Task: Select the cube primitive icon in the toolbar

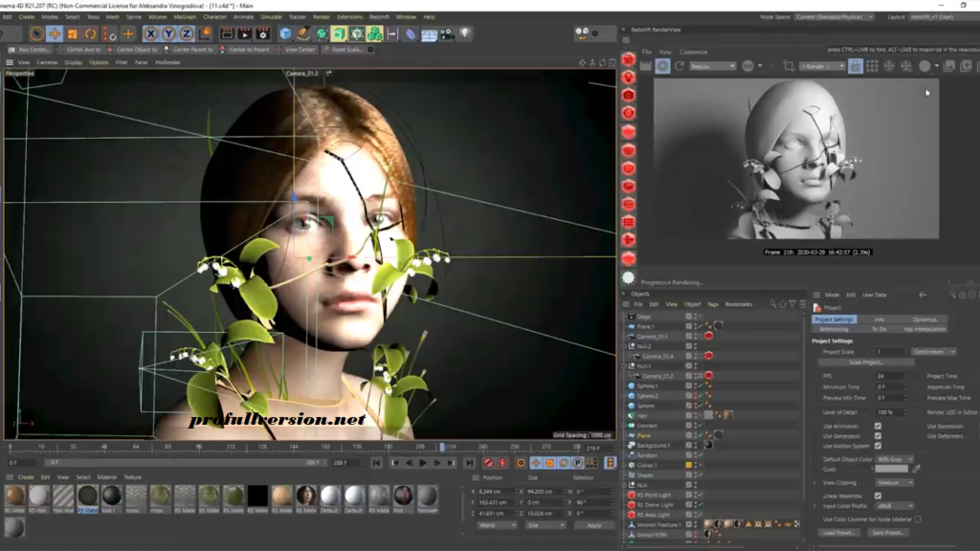Action: (x=284, y=32)
